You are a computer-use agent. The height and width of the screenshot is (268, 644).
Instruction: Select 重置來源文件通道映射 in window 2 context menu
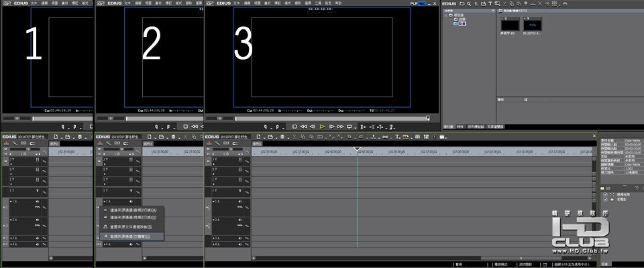coord(131,226)
